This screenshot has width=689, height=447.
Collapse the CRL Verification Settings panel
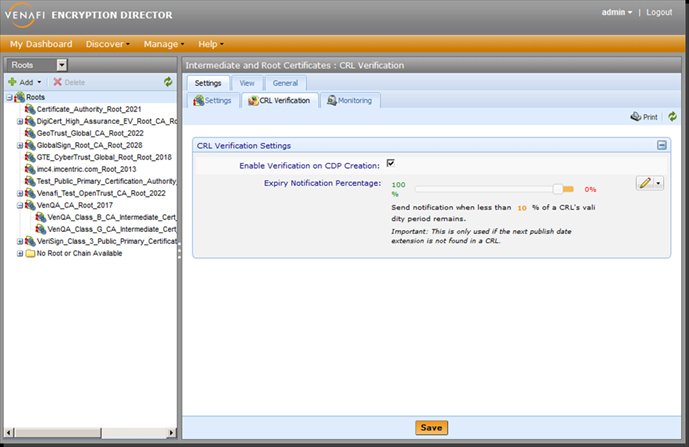tap(662, 145)
